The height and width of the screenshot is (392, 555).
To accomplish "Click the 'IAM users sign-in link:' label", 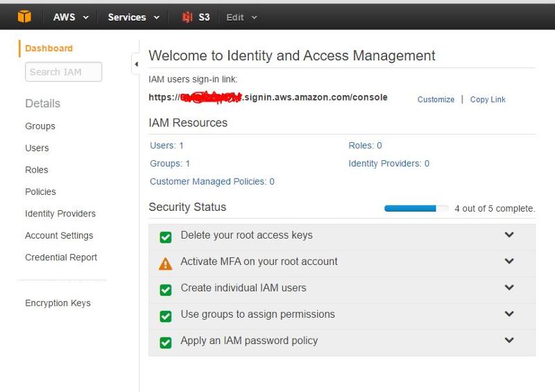I will (193, 79).
